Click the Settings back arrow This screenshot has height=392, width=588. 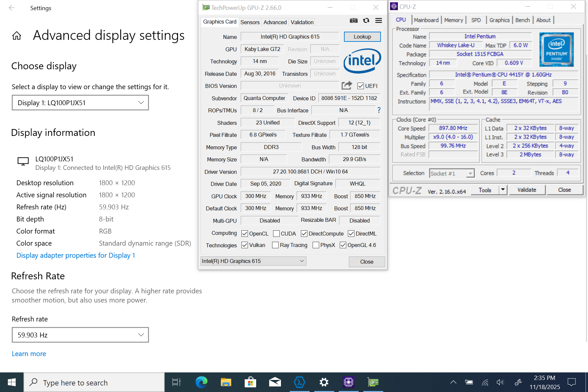click(12, 8)
